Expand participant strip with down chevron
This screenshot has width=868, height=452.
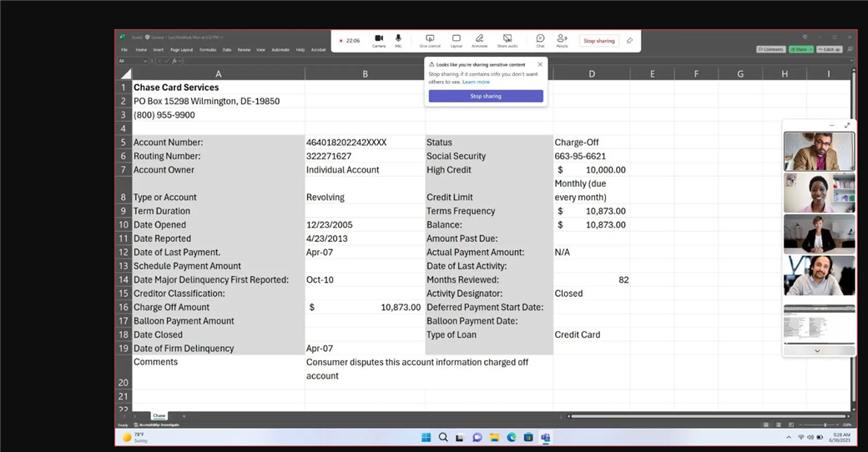817,351
